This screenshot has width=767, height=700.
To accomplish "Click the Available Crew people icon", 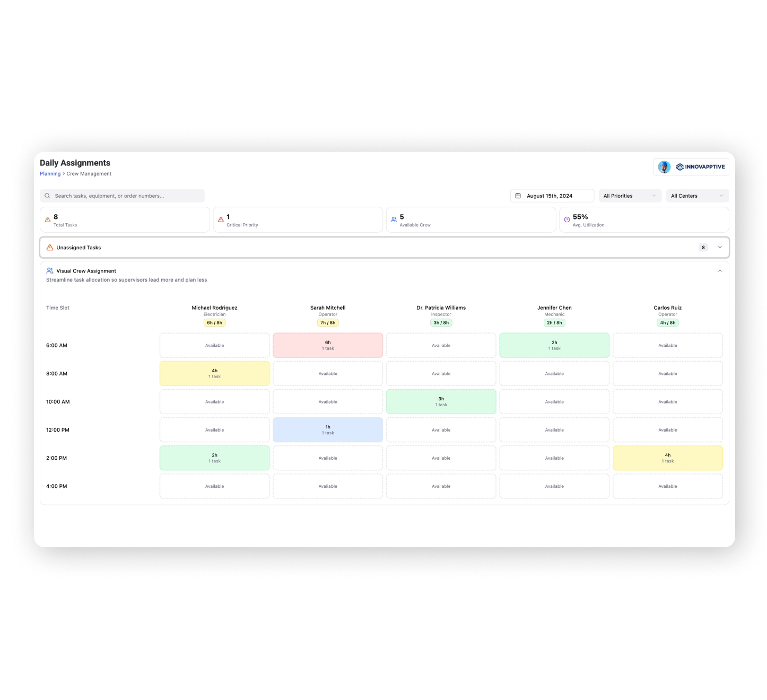I will [x=394, y=220].
